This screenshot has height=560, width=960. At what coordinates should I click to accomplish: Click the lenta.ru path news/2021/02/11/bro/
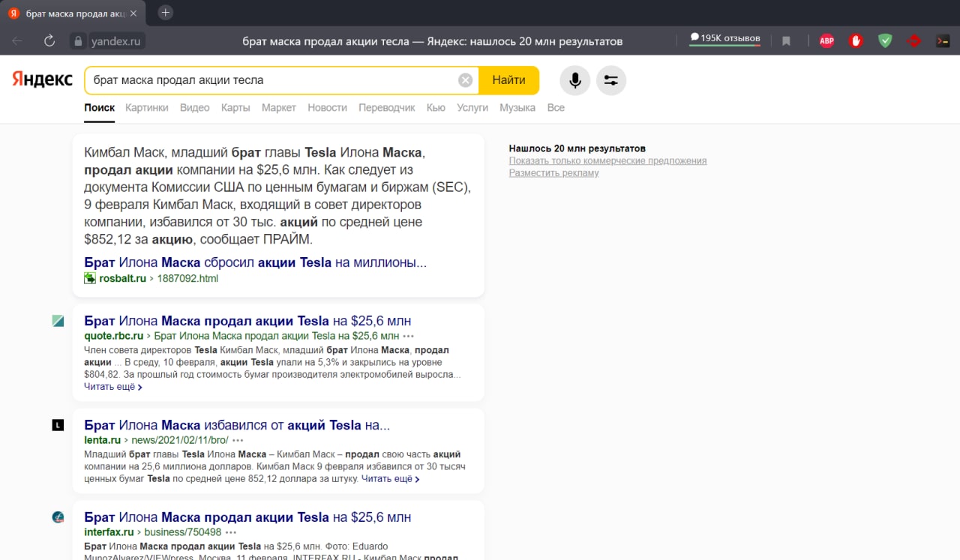point(180,440)
